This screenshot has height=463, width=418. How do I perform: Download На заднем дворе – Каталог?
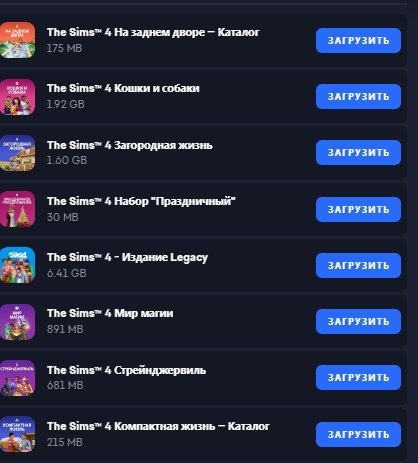point(358,40)
